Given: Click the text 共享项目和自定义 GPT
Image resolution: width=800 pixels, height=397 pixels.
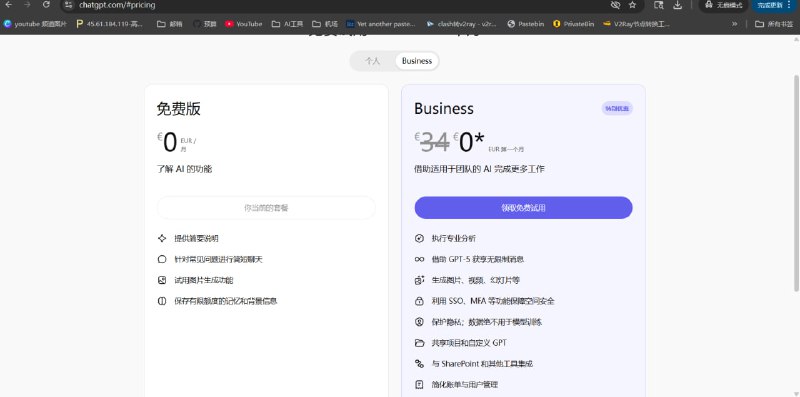Looking at the screenshot, I should pyautogui.click(x=469, y=343).
